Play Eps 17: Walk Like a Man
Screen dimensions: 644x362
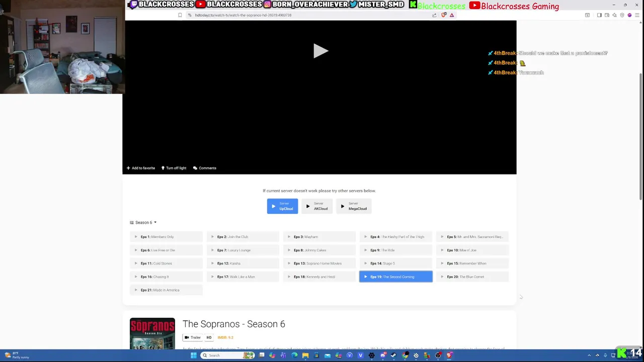click(243, 277)
